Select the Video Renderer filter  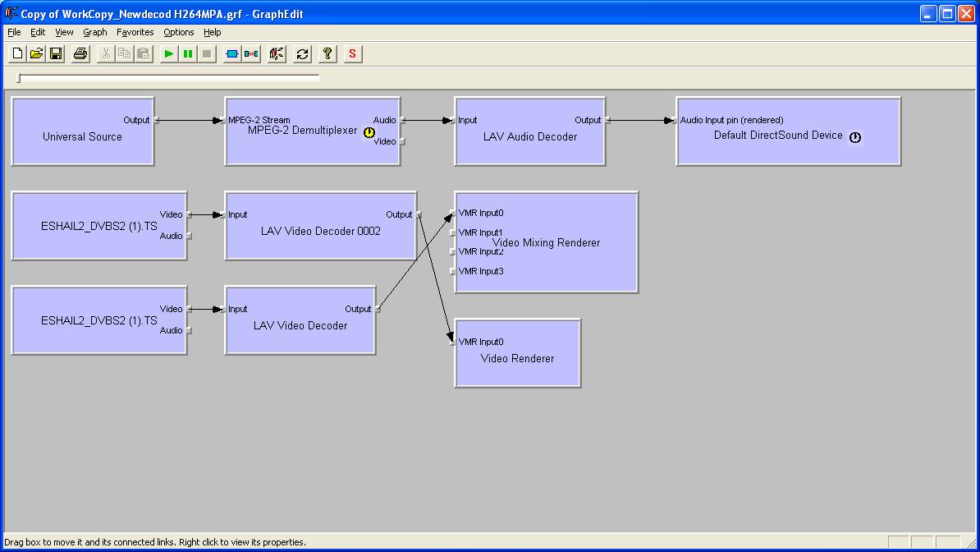click(518, 353)
